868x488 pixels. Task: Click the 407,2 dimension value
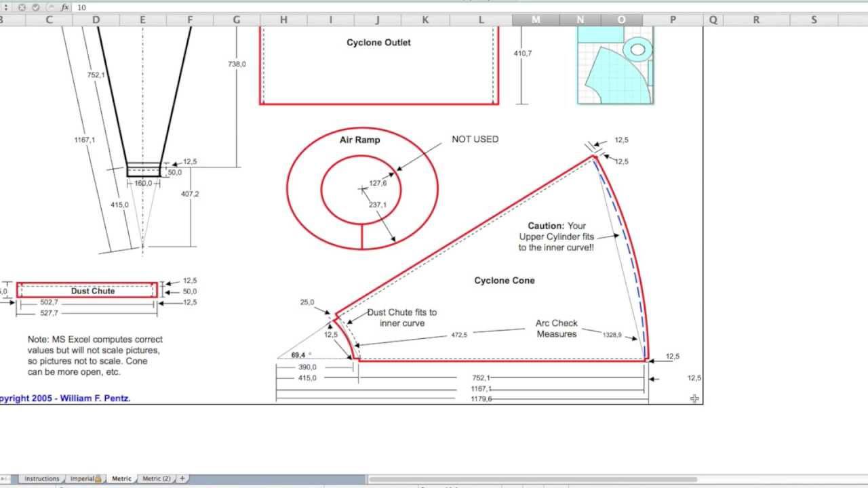coord(190,194)
